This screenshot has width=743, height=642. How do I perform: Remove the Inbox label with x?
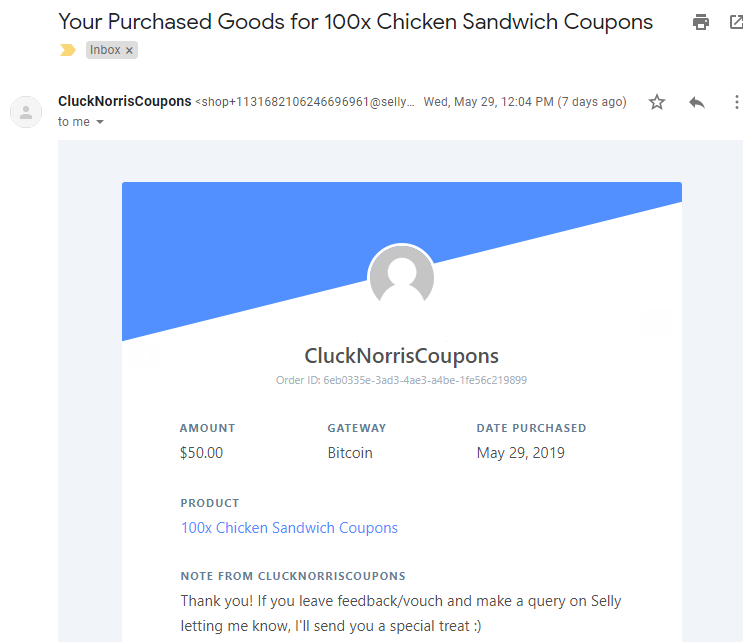click(129, 50)
